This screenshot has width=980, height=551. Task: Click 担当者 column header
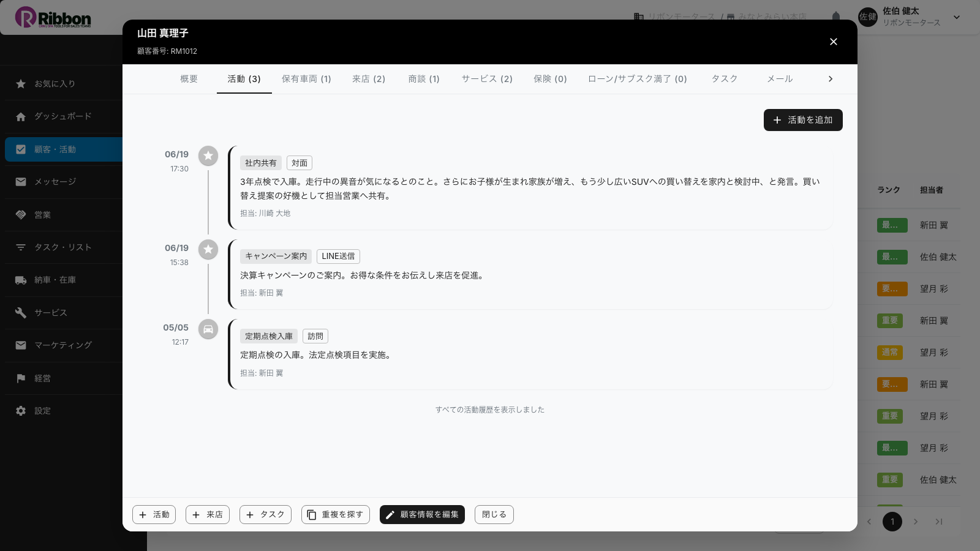tap(932, 190)
